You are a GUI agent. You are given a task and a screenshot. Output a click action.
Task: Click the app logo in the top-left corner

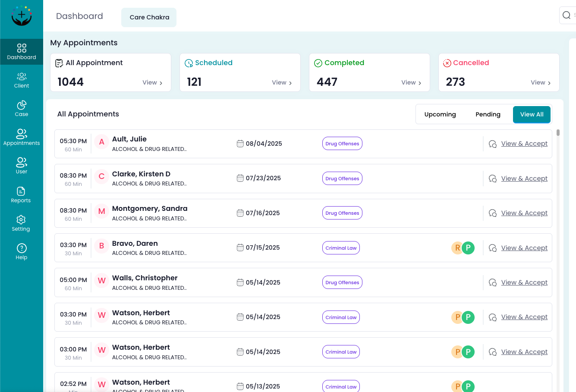click(22, 16)
